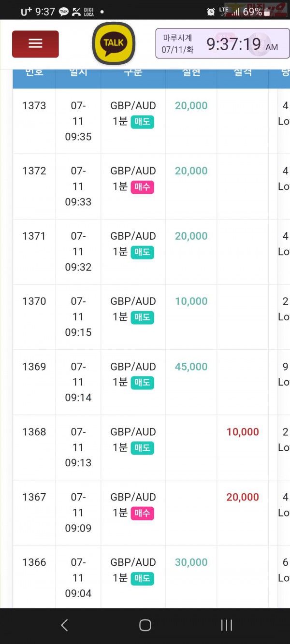290x644 pixels.
Task: Select the 구분 column header
Action: pyautogui.click(x=133, y=72)
